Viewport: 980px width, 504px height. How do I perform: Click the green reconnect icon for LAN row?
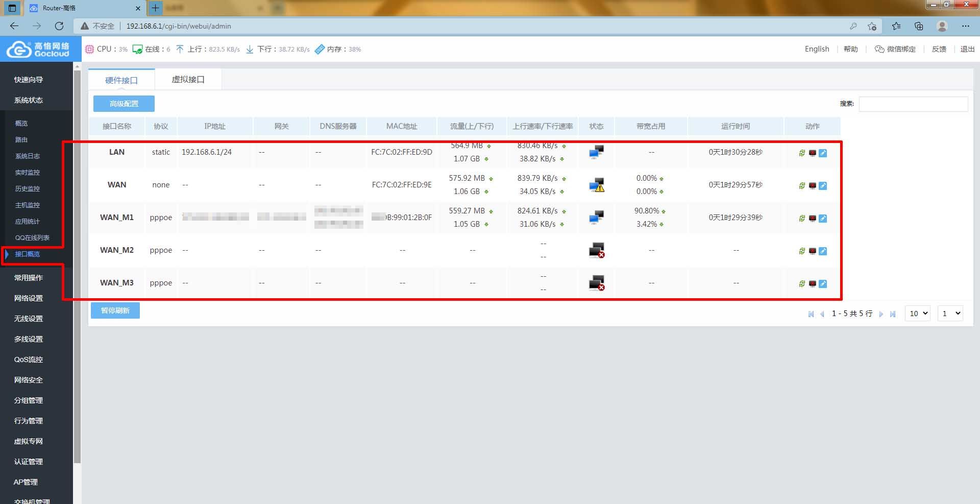point(802,153)
